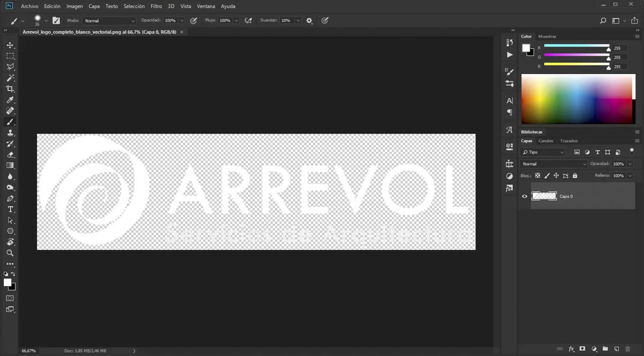The image size is (644, 356).
Task: Open the layer blend mode Normal dropdown
Action: [554, 164]
